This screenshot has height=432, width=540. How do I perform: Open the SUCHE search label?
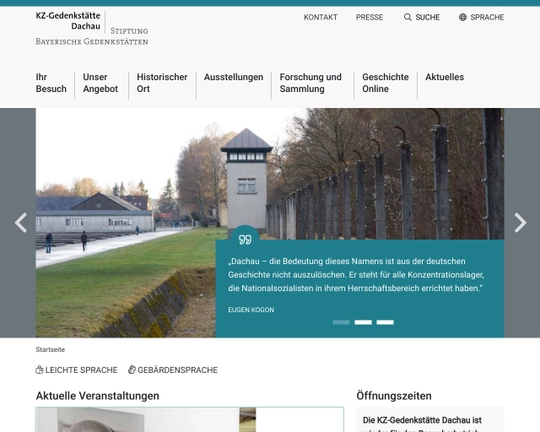point(427,17)
